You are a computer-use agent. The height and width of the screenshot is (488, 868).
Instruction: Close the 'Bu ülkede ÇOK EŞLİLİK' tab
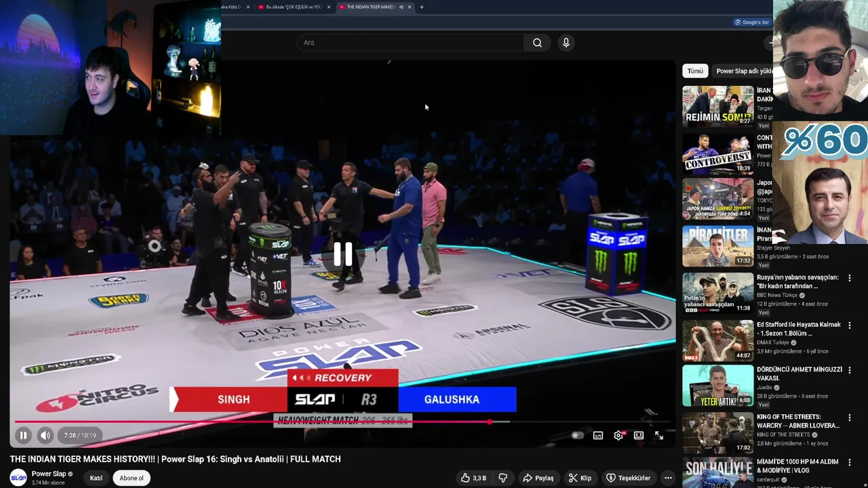[x=329, y=7]
